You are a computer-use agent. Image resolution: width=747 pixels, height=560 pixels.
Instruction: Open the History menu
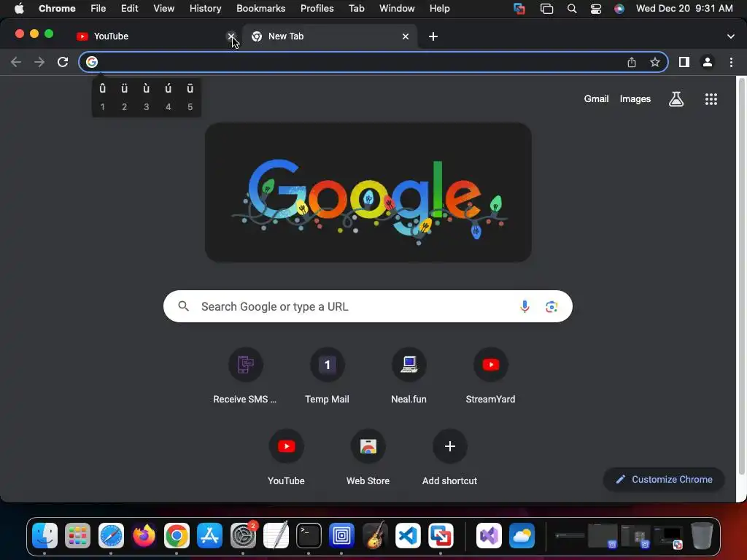point(205,9)
